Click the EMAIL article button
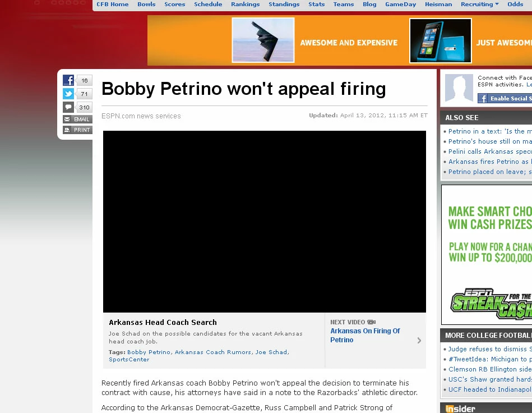The height and width of the screenshot is (413, 532). point(77,119)
